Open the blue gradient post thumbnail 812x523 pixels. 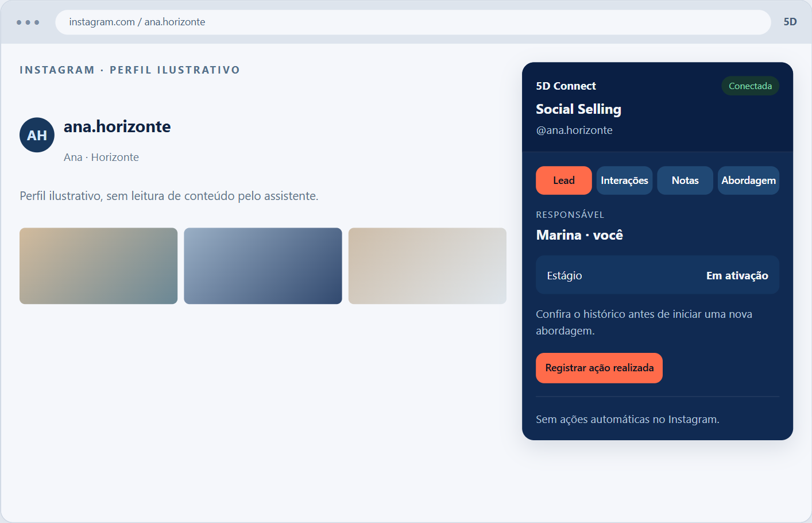(x=263, y=266)
